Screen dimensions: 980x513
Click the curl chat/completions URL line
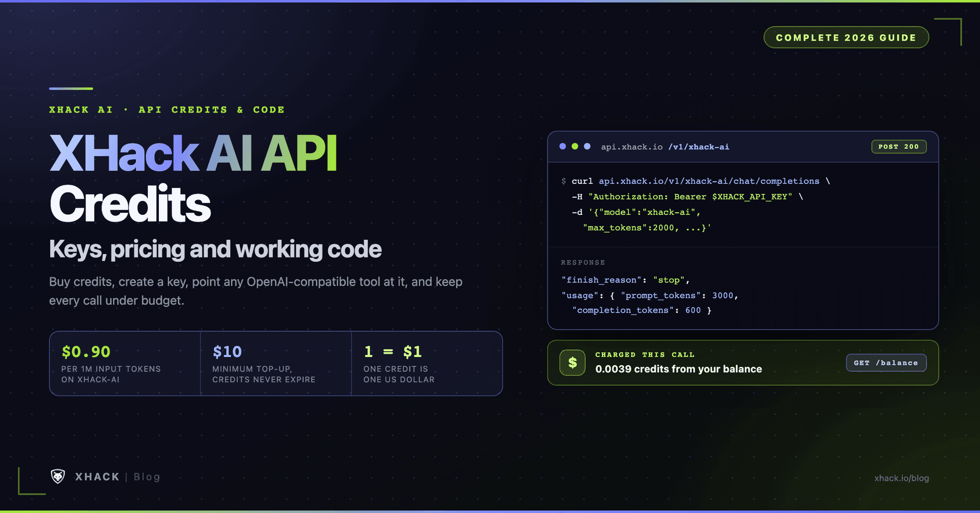(x=696, y=181)
